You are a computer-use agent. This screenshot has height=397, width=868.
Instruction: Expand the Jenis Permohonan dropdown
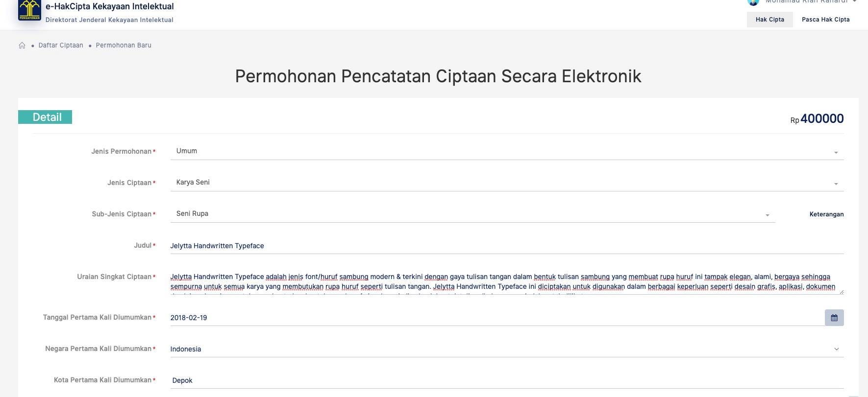836,152
